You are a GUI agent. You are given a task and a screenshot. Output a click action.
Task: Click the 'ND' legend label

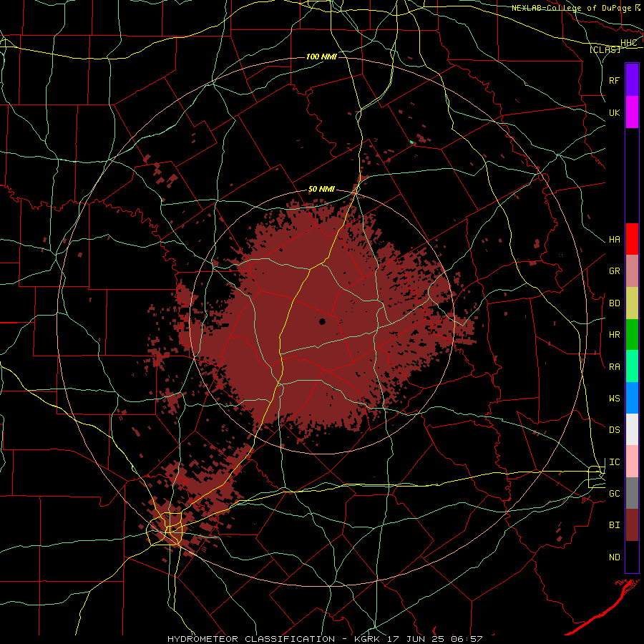click(615, 557)
